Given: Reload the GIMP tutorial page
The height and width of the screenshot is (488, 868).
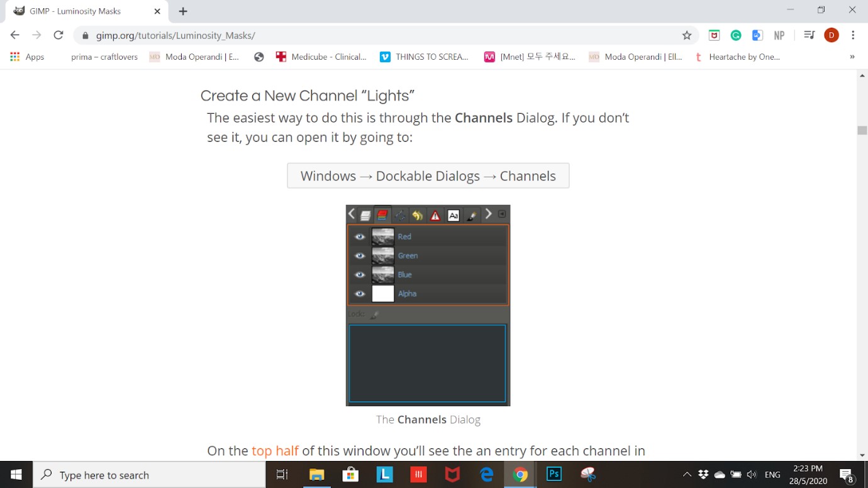Looking at the screenshot, I should [x=58, y=36].
